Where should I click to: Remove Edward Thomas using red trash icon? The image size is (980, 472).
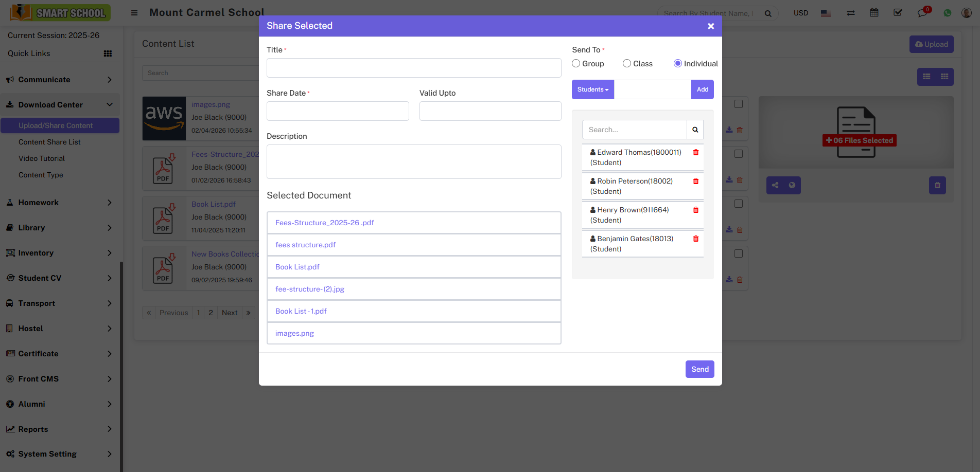click(x=695, y=153)
